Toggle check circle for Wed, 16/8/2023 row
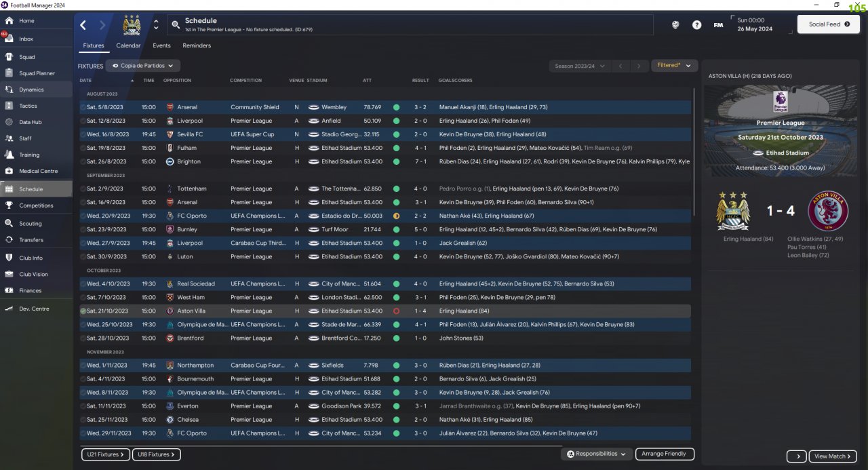 click(x=83, y=134)
